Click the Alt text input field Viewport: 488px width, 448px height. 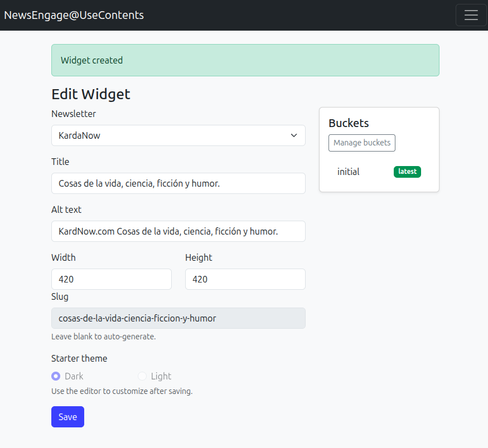click(178, 231)
